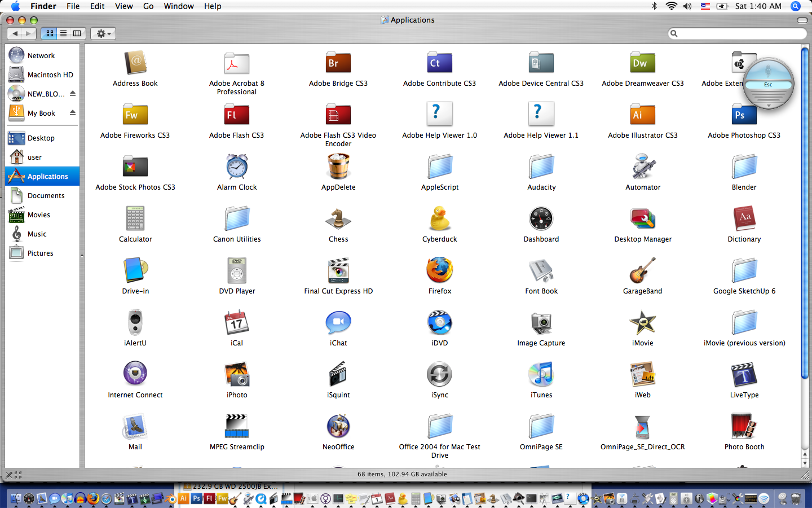
Task: Select the Mail stamp icon
Action: point(135,427)
